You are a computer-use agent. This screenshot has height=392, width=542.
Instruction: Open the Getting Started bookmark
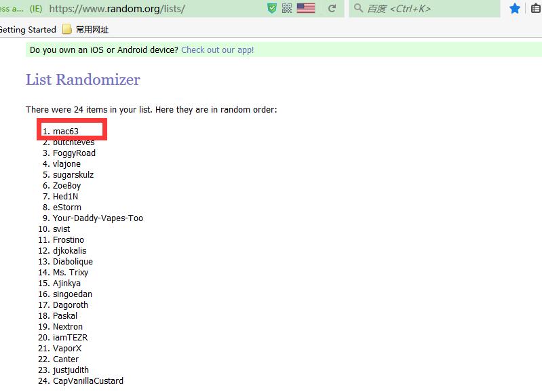pyautogui.click(x=28, y=30)
